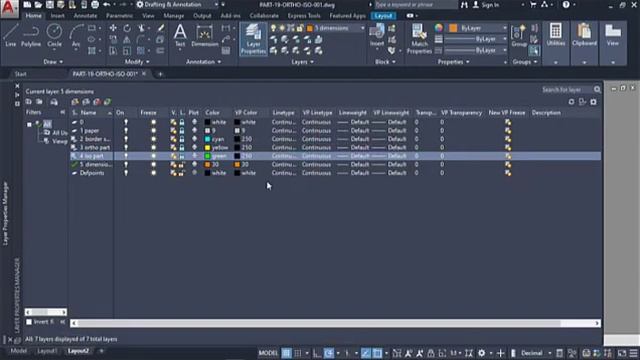Toggle On bulb for layer 1 paper
The width and height of the screenshot is (640, 360).
pos(126,131)
